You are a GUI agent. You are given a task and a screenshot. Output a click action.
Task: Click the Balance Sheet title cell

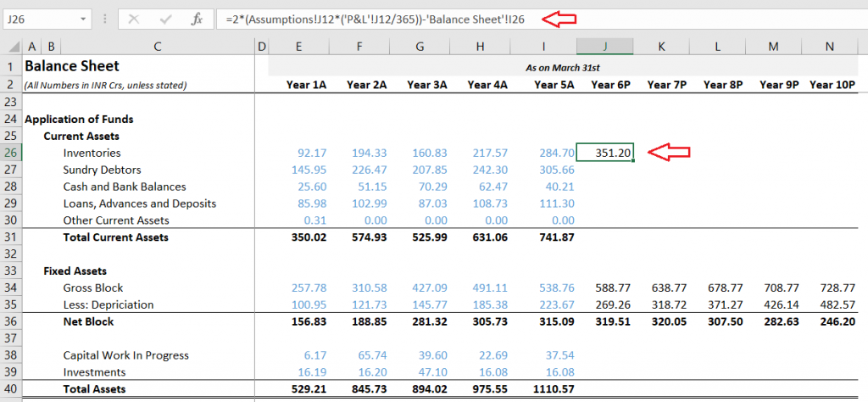[72, 66]
